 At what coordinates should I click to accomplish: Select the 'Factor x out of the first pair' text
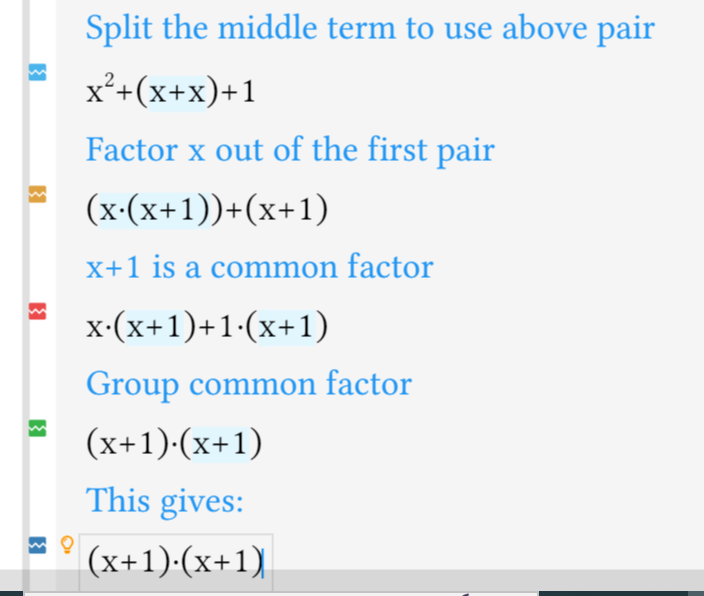(290, 150)
